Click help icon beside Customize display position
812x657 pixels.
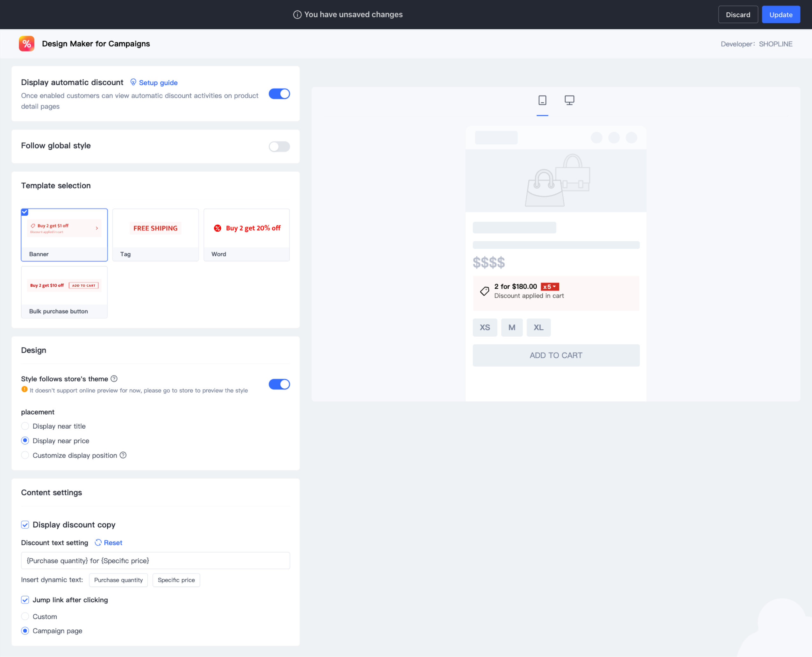point(123,455)
